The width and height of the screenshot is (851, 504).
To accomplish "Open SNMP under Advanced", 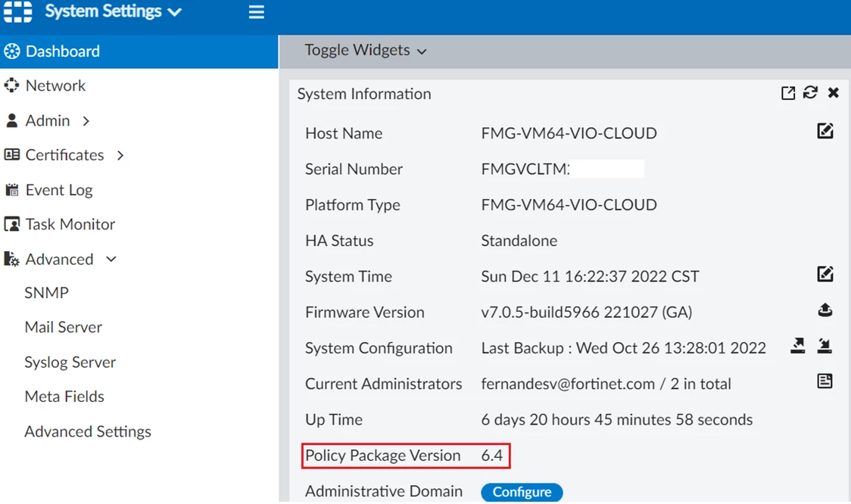I will [x=47, y=293].
